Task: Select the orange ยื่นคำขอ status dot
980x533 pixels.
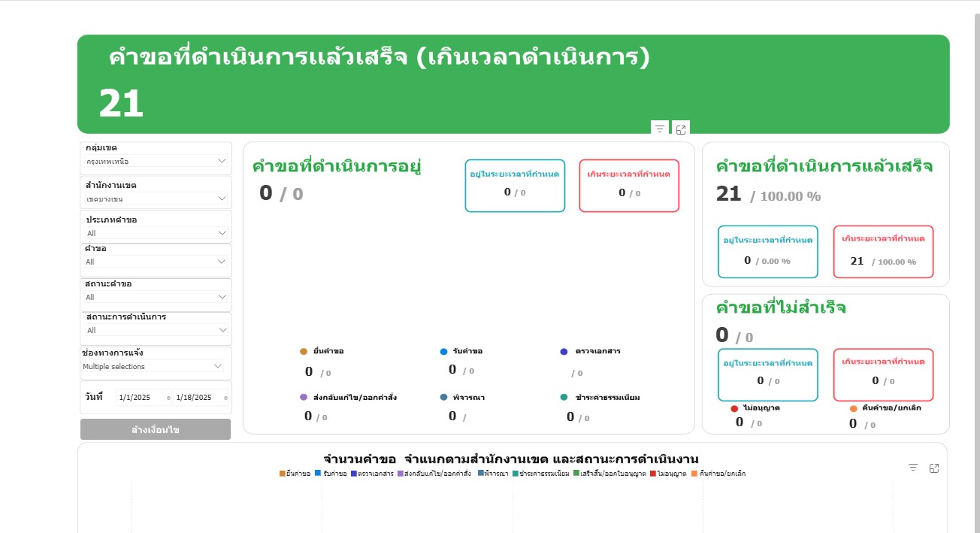Action: tap(304, 352)
